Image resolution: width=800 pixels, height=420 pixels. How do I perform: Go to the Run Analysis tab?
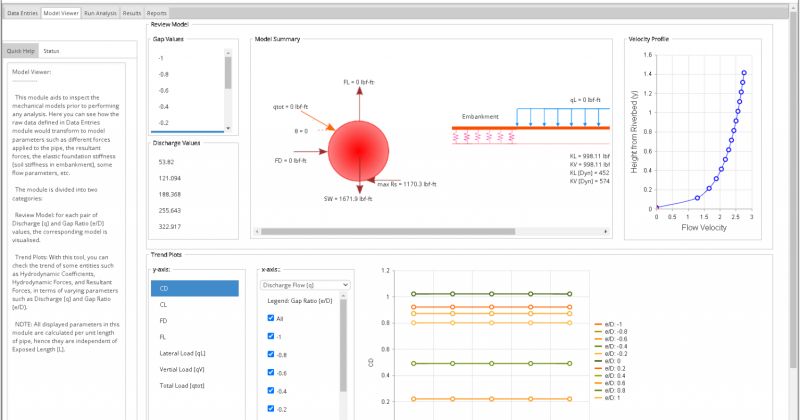100,13
